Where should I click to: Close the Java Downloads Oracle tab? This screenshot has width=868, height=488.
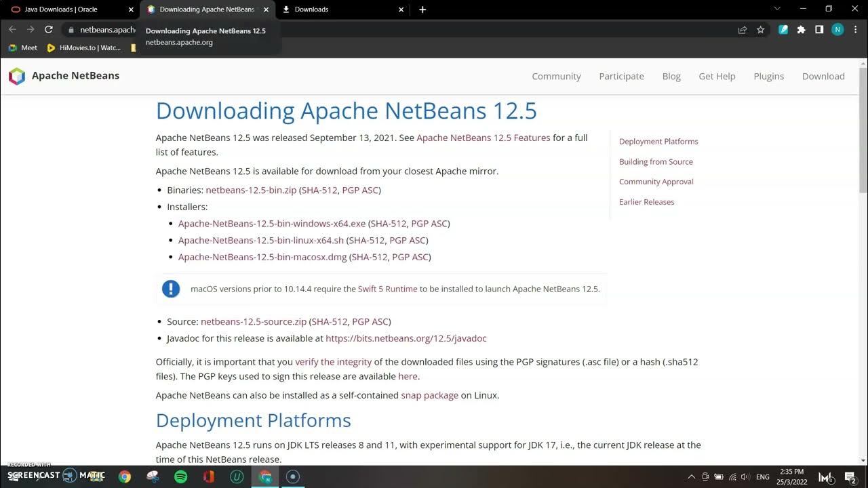[131, 9]
